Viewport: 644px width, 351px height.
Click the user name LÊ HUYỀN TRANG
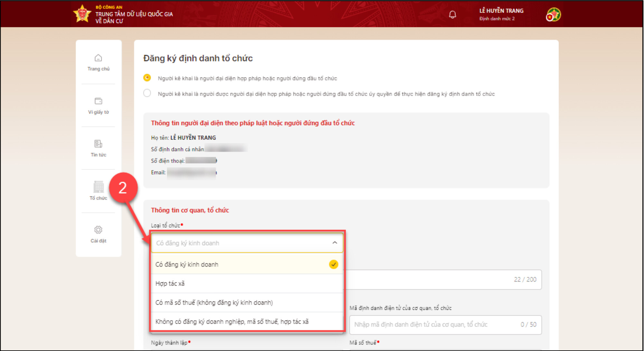click(501, 11)
